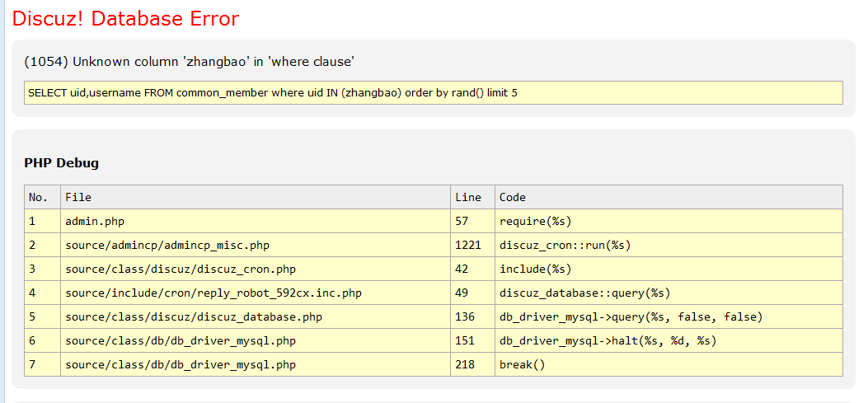Click the reply_robot_592cx.inc.php file path
This screenshot has height=403, width=868.
point(213,293)
